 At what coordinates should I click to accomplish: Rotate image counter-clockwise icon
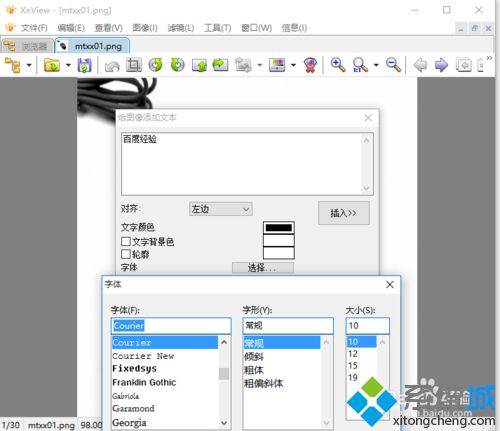tap(155, 65)
